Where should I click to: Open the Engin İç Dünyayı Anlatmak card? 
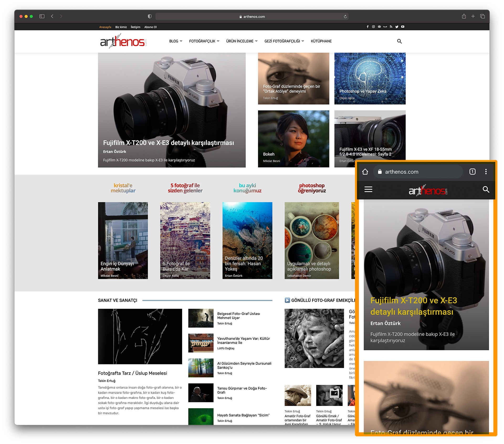coord(123,241)
